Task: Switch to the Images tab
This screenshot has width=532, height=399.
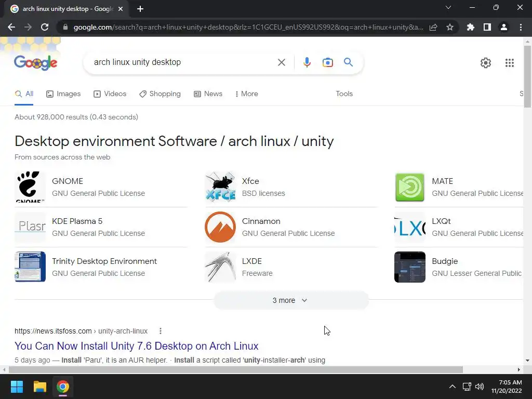Action: [63, 94]
